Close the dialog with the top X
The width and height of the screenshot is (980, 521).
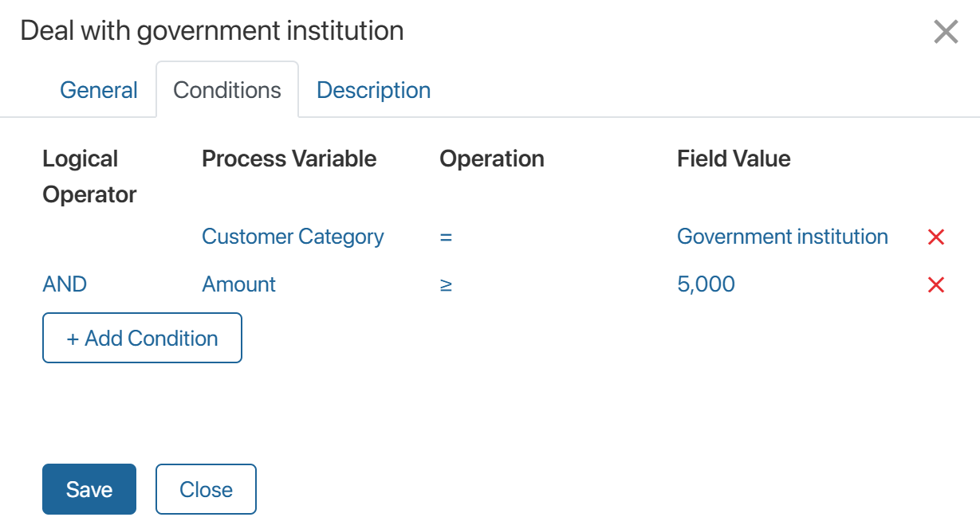(x=946, y=32)
